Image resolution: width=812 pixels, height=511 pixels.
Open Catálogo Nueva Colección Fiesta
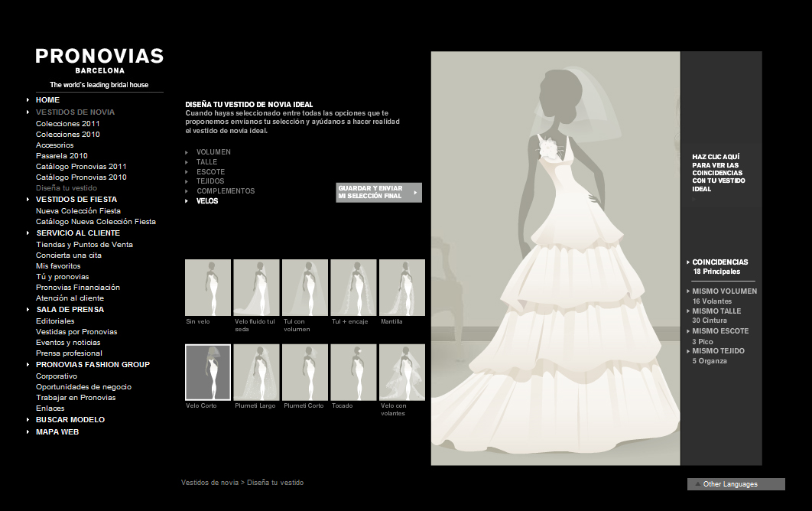96,221
